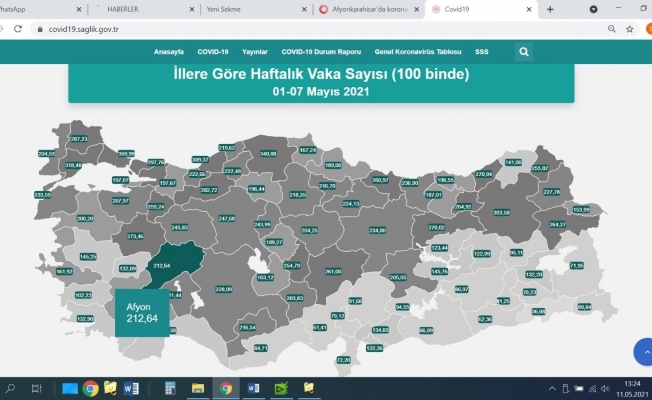This screenshot has width=652, height=400.
Task: Click the blue scroll-to-top round button
Action: tap(642, 352)
